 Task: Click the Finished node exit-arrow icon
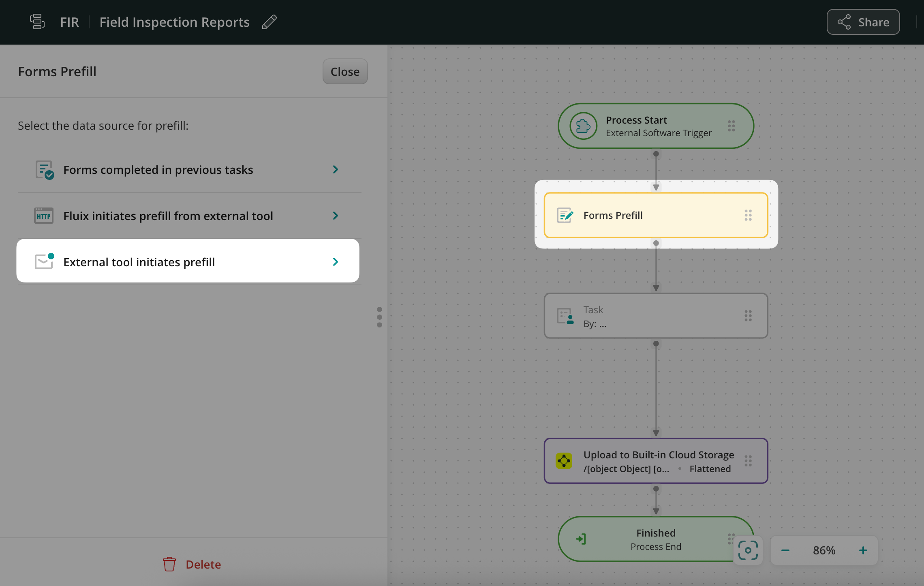581,539
